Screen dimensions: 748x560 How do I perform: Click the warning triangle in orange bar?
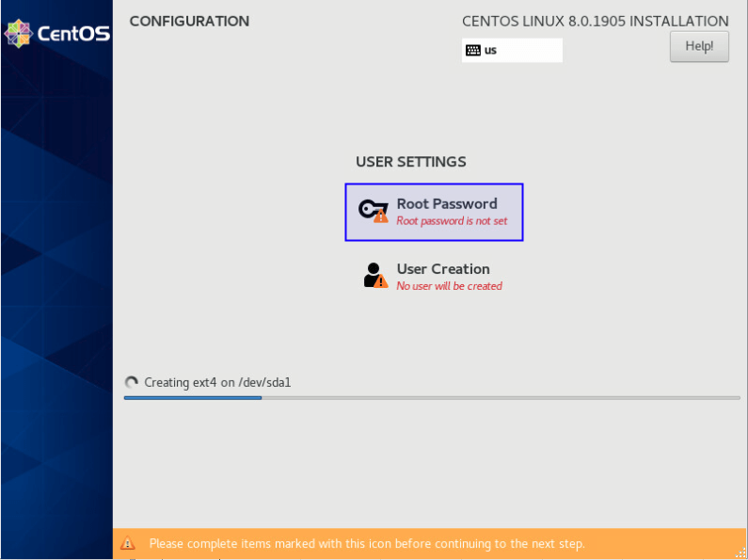[128, 544]
